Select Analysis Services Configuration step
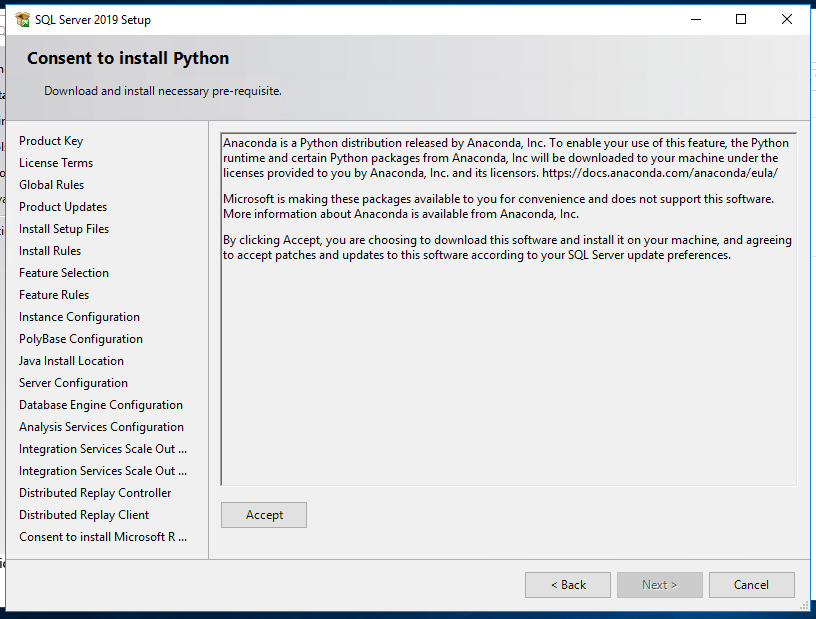 [x=101, y=427]
